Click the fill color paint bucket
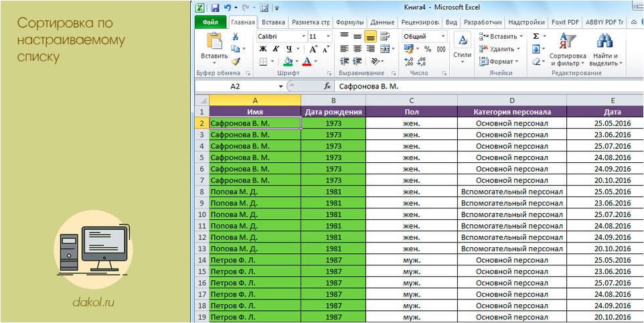This screenshot has height=323, width=644. pos(288,62)
